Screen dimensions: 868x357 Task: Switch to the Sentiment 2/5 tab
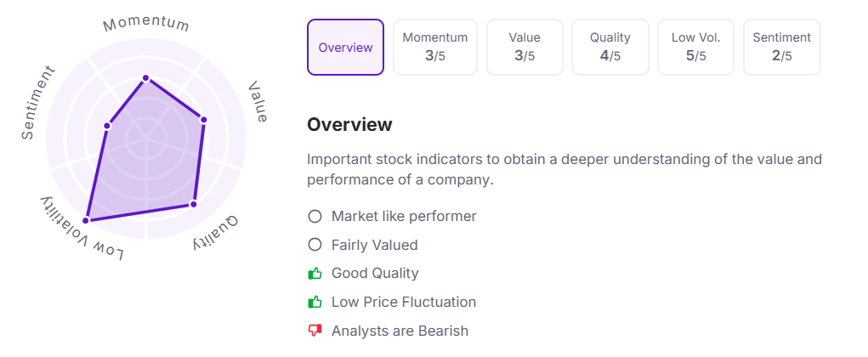[x=782, y=48]
